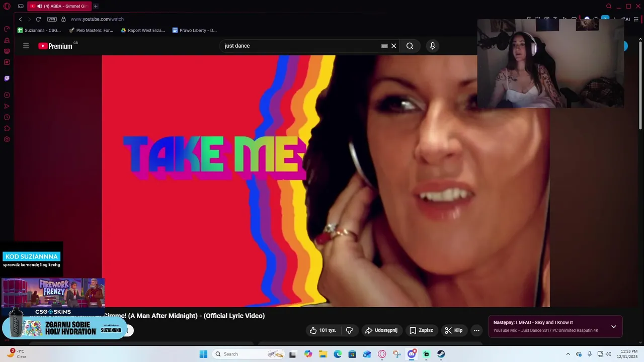Viewport: 644px width, 362px height.
Task: Open Task View on the taskbar
Action: click(292, 354)
